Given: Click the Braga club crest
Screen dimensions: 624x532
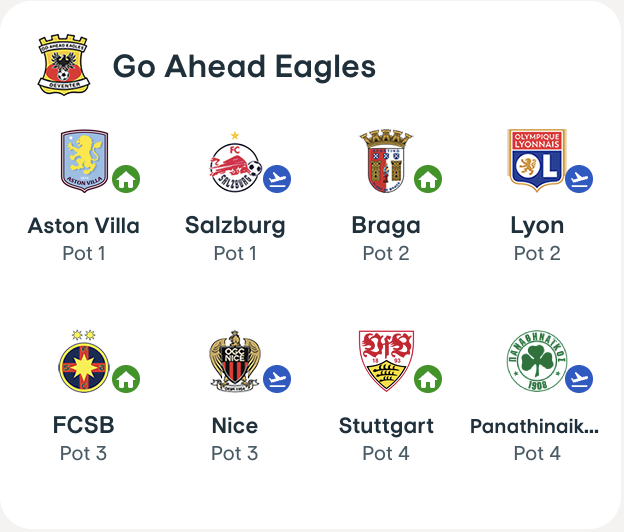Looking at the screenshot, I should 385,160.
